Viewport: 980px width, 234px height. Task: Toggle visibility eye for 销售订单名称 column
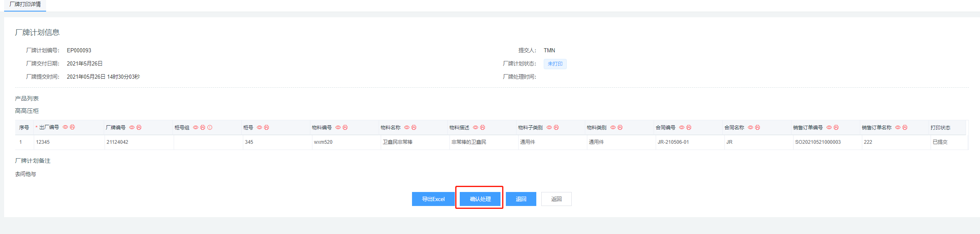click(x=898, y=128)
